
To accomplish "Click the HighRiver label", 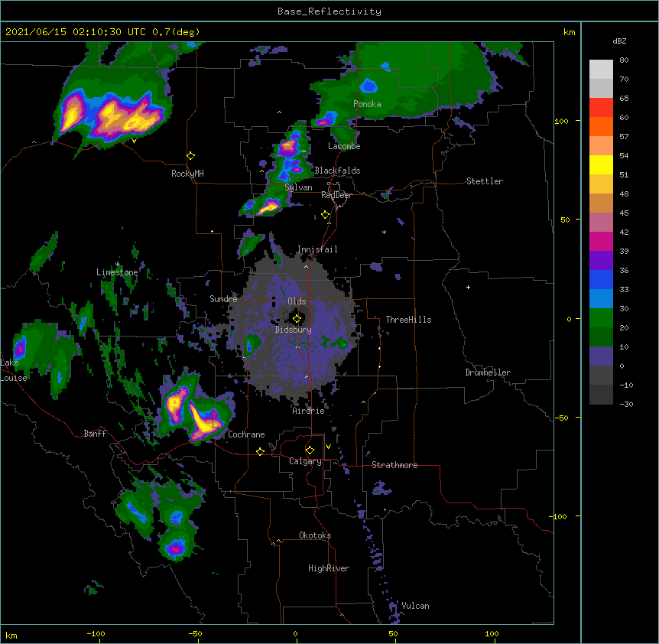I will pos(329,568).
